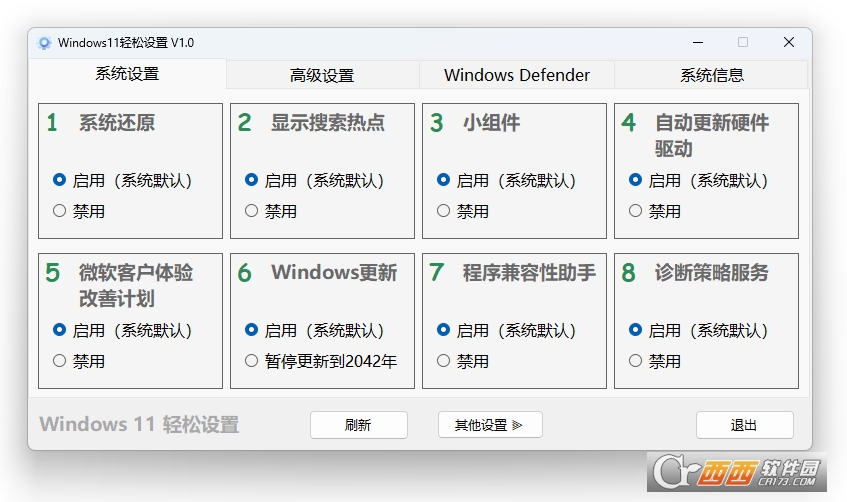Screen dimensions: 847x502
Task: Select 启用 for 微软客户体验改善计划
Action: click(123, 330)
